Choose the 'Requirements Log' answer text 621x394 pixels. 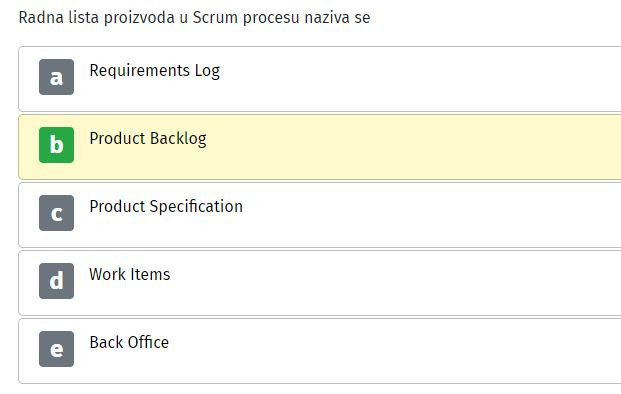tap(154, 71)
